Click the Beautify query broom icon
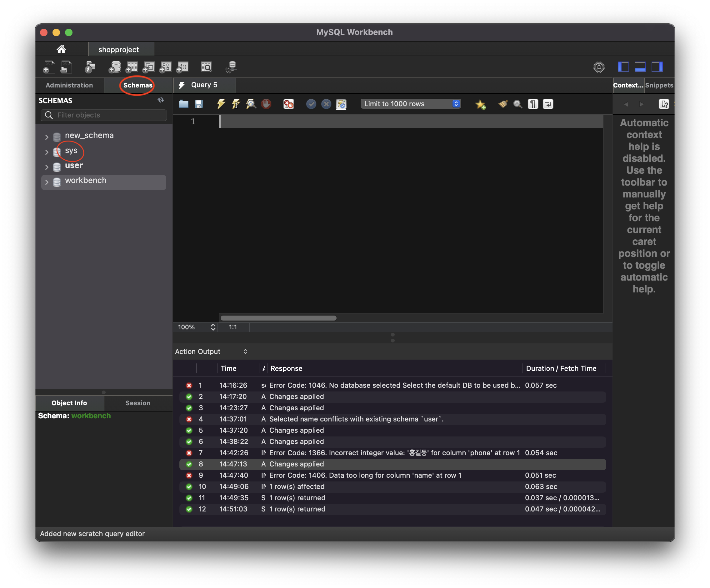This screenshot has width=710, height=588. click(503, 104)
